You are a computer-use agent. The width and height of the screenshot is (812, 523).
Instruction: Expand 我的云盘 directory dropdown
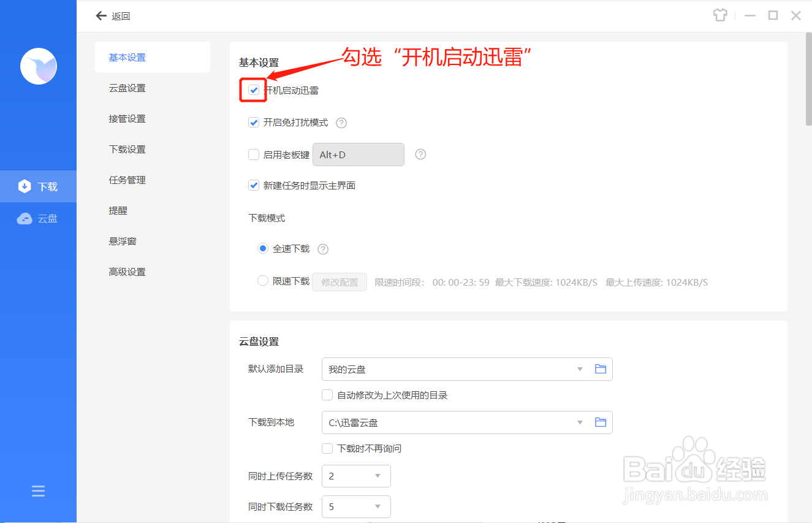tap(580, 369)
